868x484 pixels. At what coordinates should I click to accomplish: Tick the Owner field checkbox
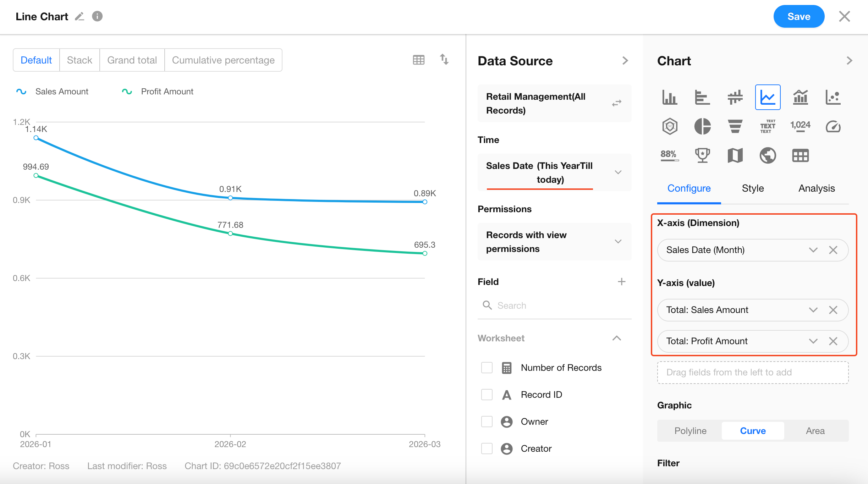point(487,422)
